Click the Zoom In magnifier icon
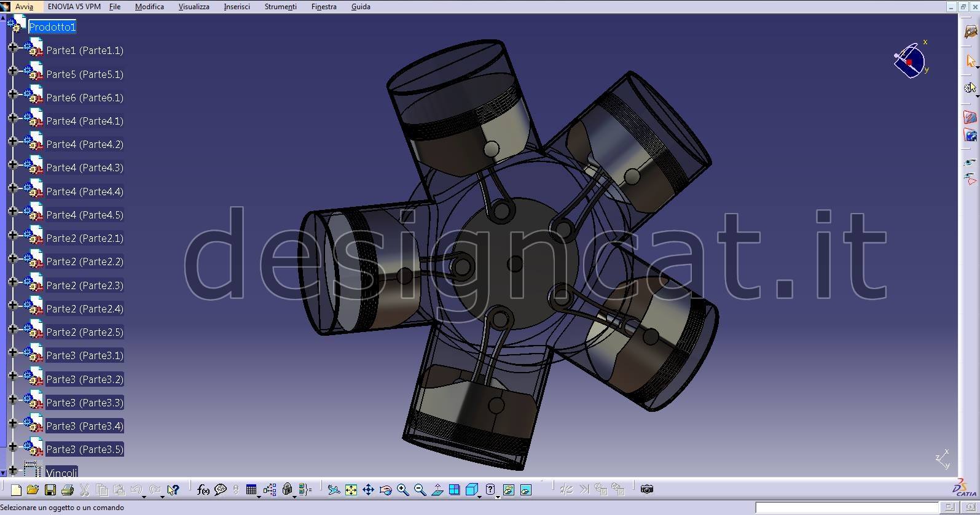This screenshot has width=980, height=515. [x=402, y=490]
